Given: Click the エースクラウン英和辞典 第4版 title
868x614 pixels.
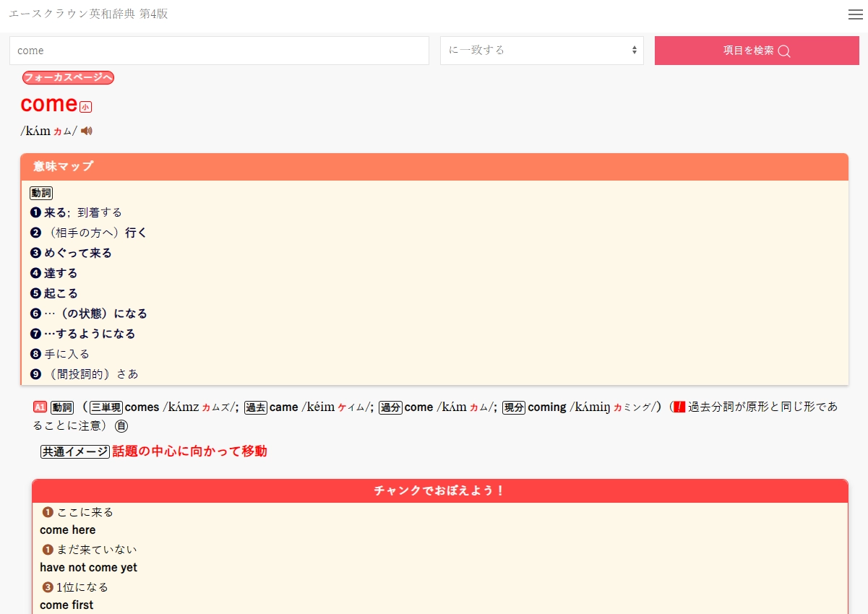Looking at the screenshot, I should tap(88, 14).
